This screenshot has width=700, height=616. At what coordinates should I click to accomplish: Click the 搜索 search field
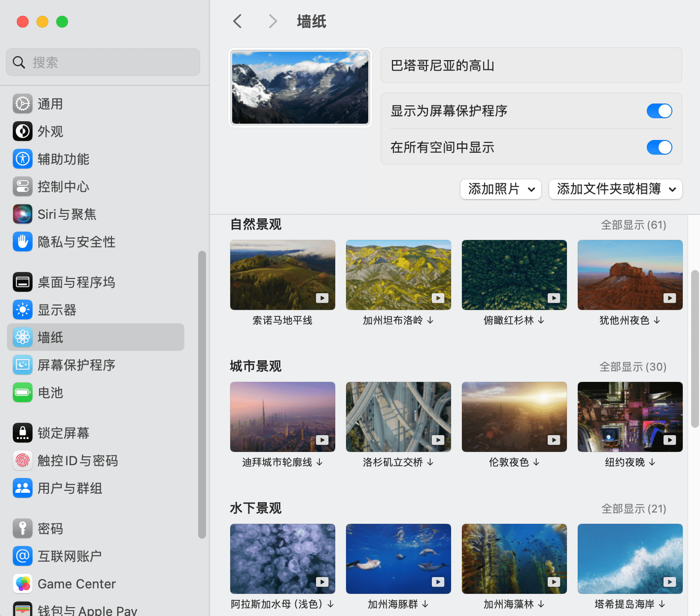103,62
